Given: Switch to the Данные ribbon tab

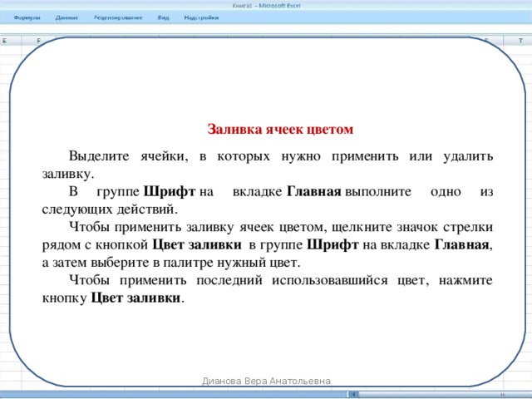Looking at the screenshot, I should [x=66, y=17].
